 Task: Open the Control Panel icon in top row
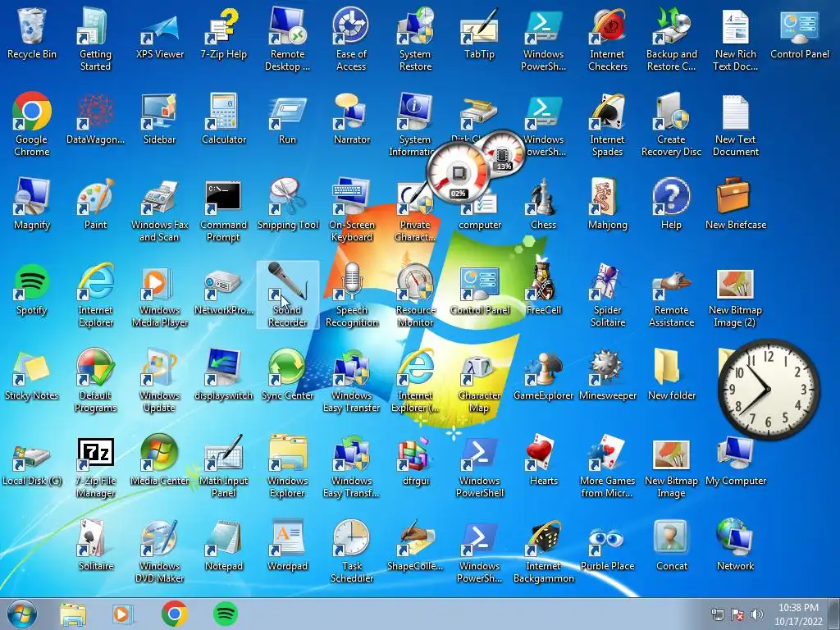[x=799, y=28]
